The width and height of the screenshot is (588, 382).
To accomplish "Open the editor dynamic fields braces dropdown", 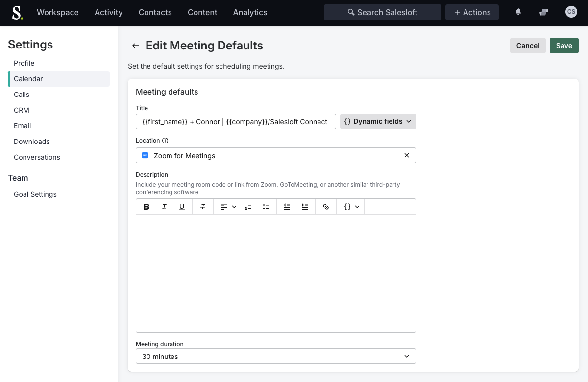I will [x=352, y=207].
